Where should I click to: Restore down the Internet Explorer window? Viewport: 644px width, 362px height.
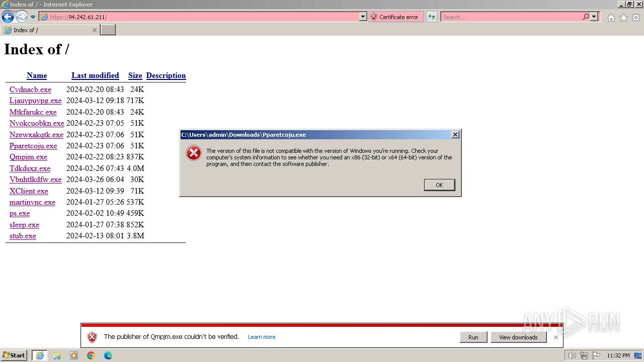coord(629,5)
